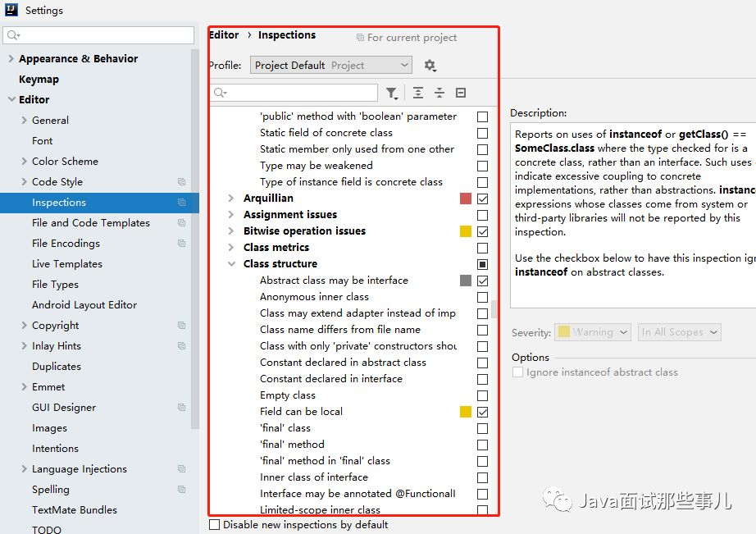Enable the Empty class inspection checkbox
The width and height of the screenshot is (756, 534).
coord(482,395)
